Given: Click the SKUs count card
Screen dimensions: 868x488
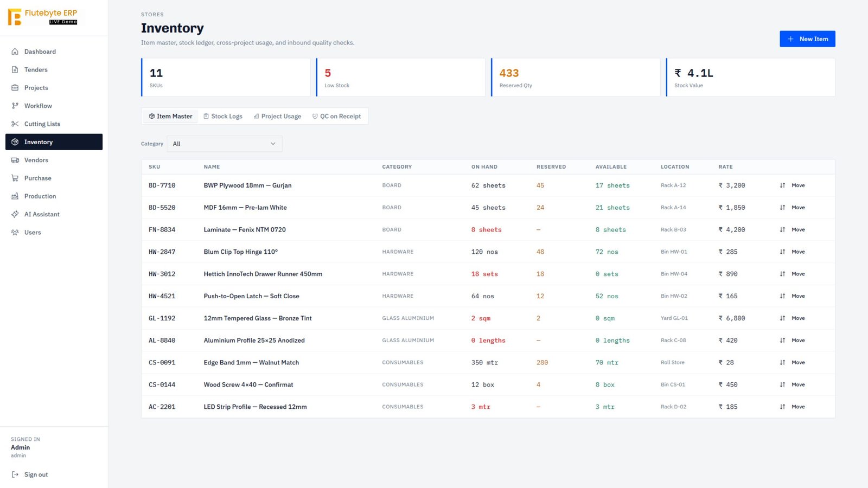Looking at the screenshot, I should tap(226, 78).
